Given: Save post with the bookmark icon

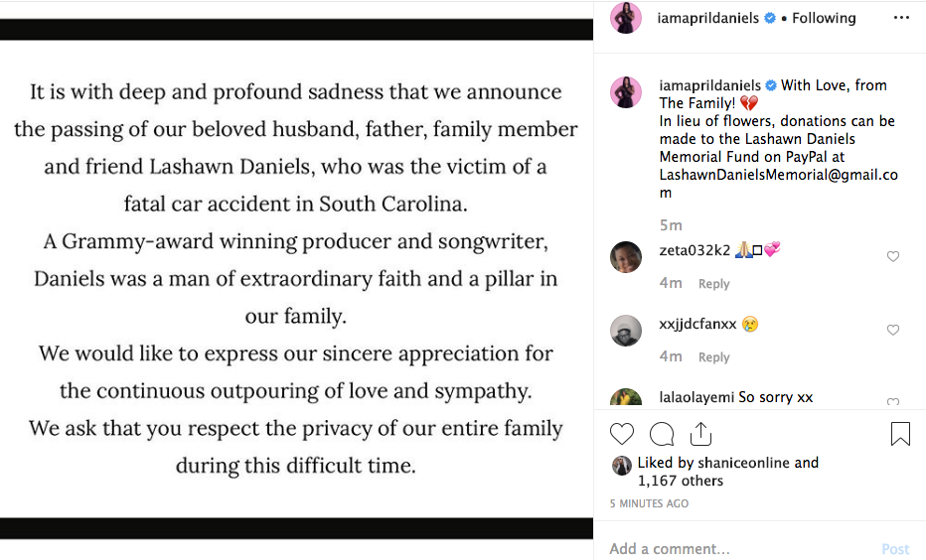Looking at the screenshot, I should (900, 434).
